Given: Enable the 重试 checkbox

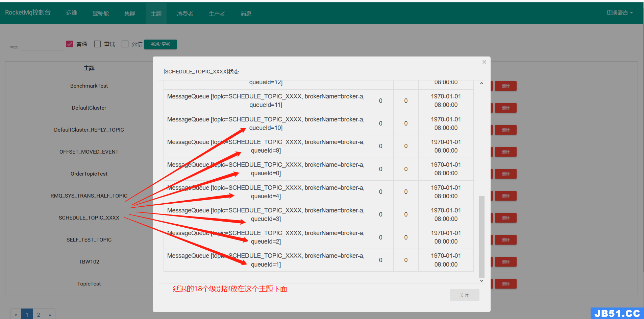Looking at the screenshot, I should point(97,44).
